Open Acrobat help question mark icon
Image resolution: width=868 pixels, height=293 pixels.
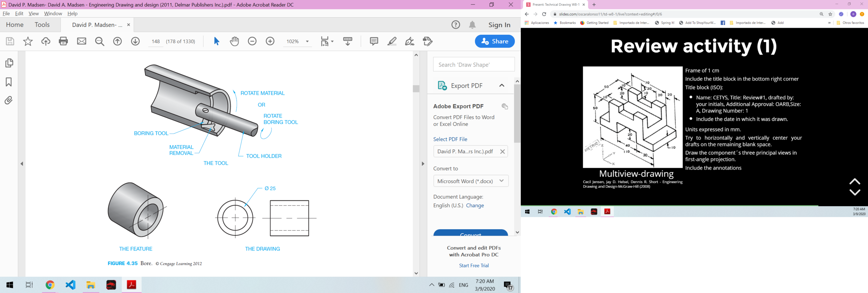click(456, 25)
